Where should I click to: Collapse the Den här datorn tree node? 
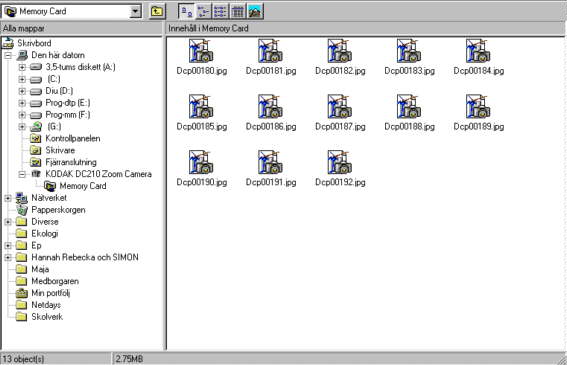pyautogui.click(x=8, y=55)
